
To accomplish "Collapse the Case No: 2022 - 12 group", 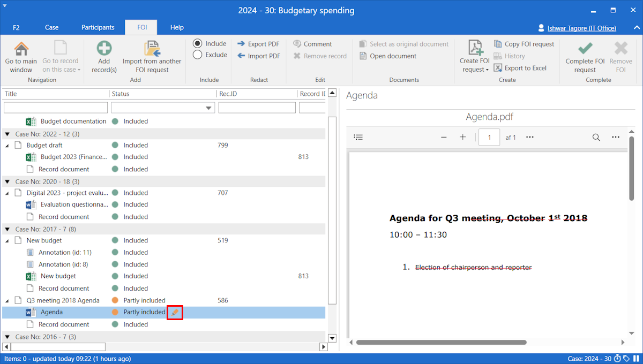I will (8, 134).
